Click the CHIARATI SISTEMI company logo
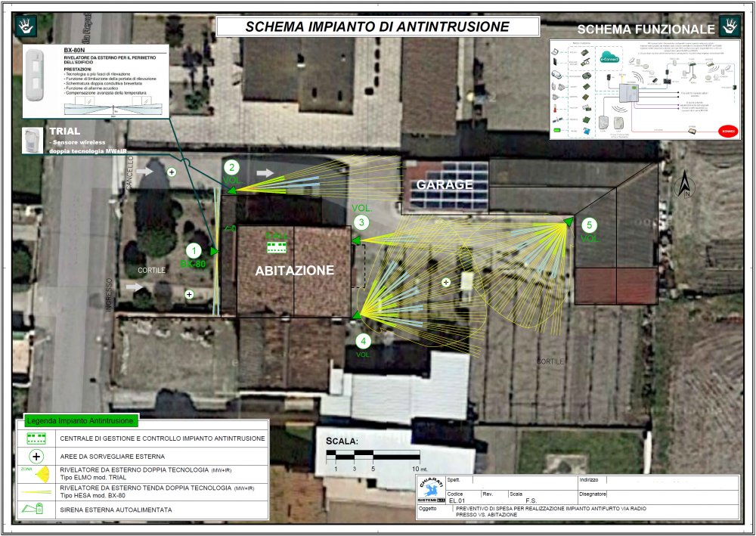Viewport: 756px width, 536px height. point(432,491)
